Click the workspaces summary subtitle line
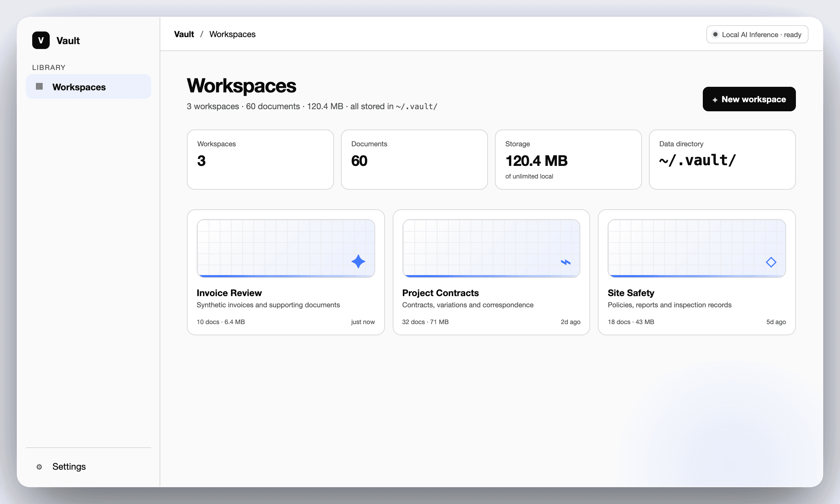The image size is (840, 504). tap(312, 106)
